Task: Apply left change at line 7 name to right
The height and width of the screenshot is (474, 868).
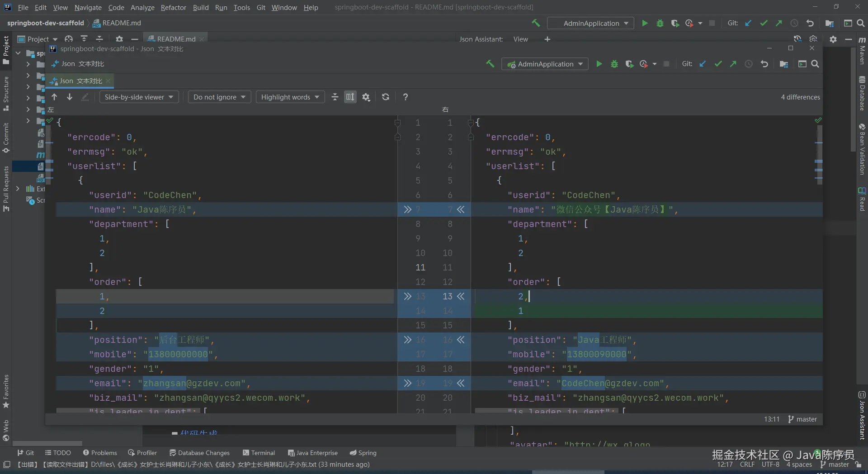Action: pos(407,209)
